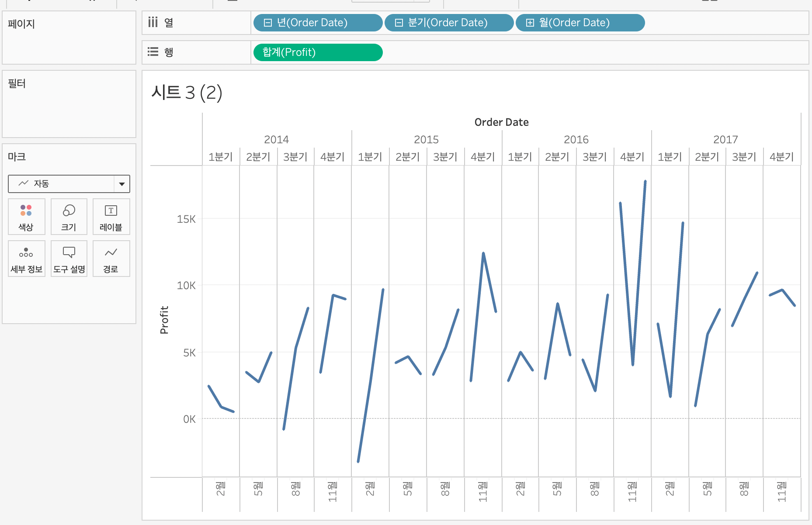Screen dimensions: 812x525
Task: Click the 11월 axis label under 2017
Action: point(782,491)
